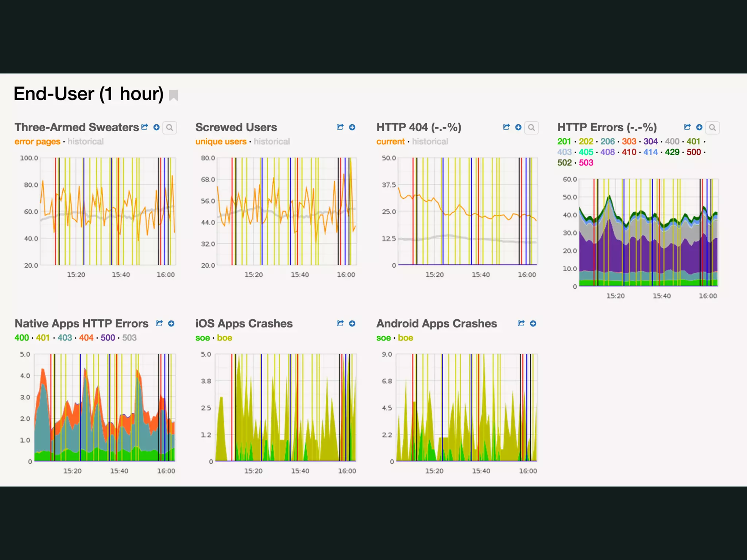Click plus icon on Android Apps Crashes
747x560 pixels.
pos(533,323)
